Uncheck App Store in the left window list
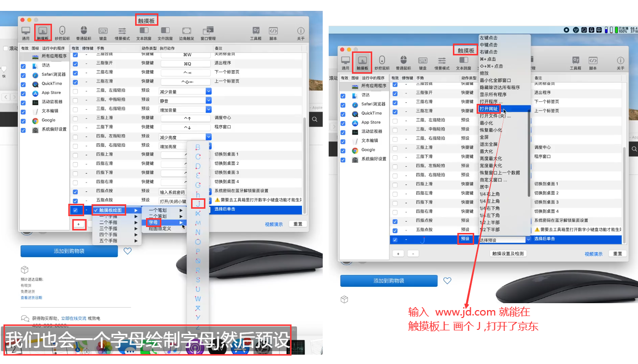 tap(23, 93)
